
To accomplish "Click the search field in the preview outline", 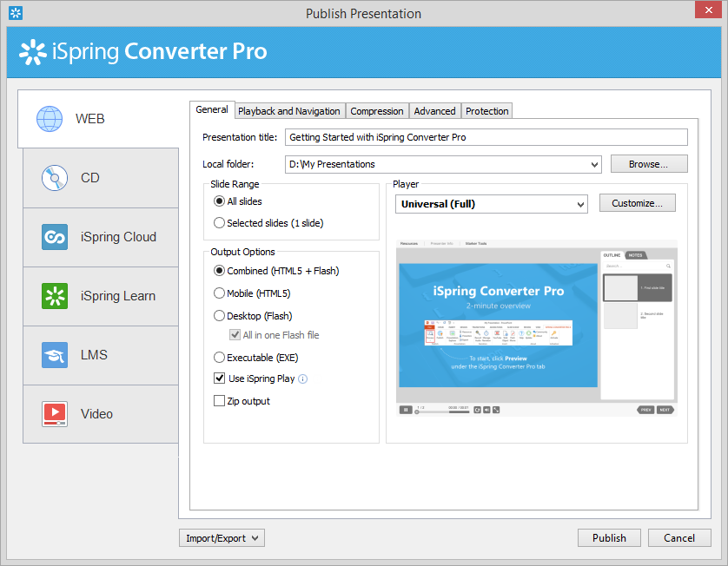I will (637, 266).
